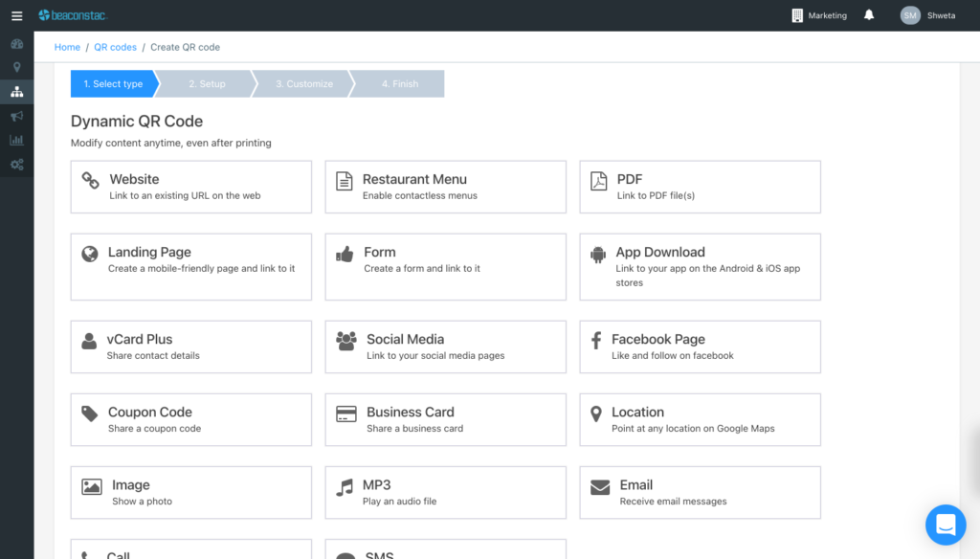
Task: Click 'Link to an existing URL on the web'
Action: (x=185, y=195)
